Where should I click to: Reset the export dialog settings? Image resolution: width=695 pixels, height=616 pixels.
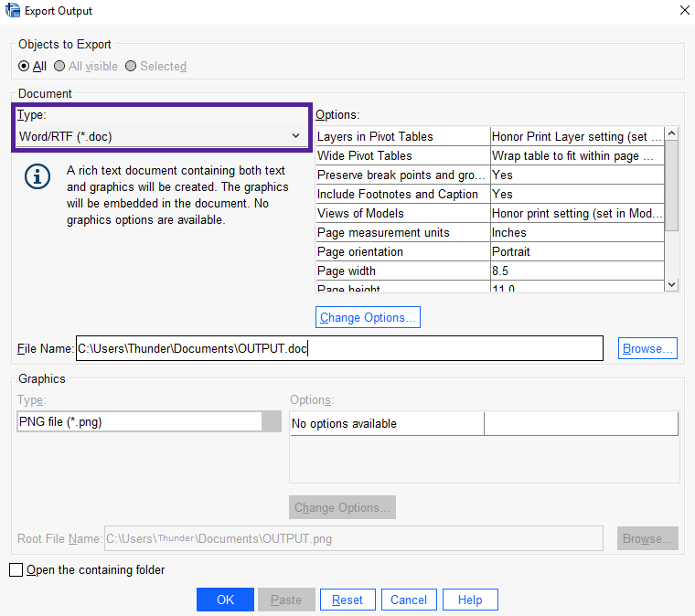pos(347,600)
